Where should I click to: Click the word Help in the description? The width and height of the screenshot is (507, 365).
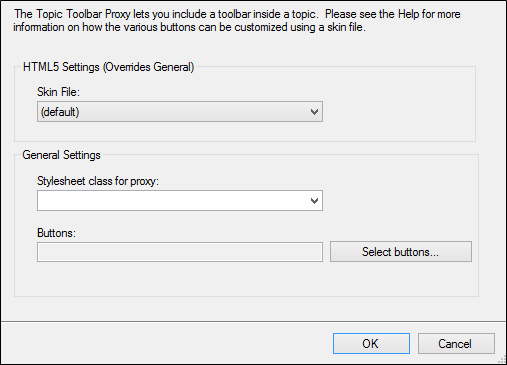pyautogui.click(x=409, y=14)
